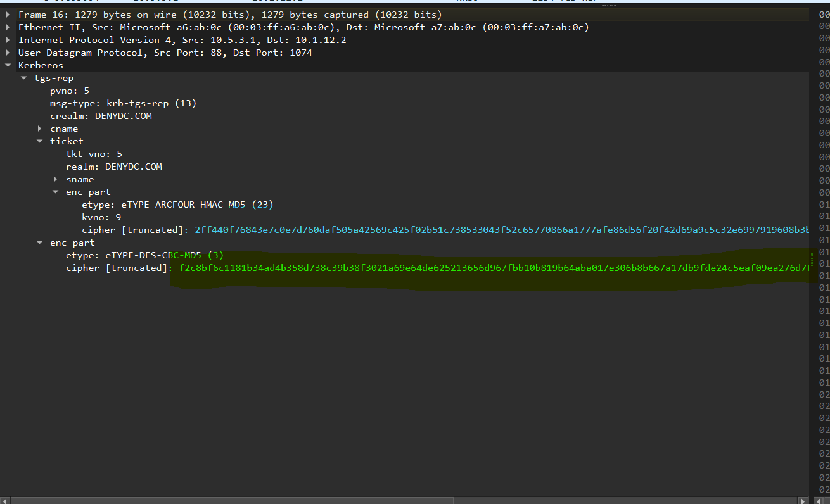Image resolution: width=830 pixels, height=504 pixels.
Task: Select the tgs-rep tree label
Action: (54, 78)
